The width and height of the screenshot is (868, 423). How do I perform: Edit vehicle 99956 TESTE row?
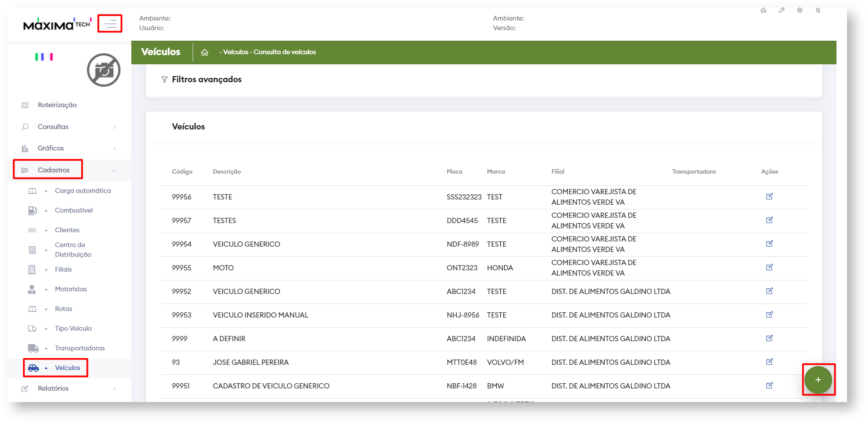[x=769, y=196]
